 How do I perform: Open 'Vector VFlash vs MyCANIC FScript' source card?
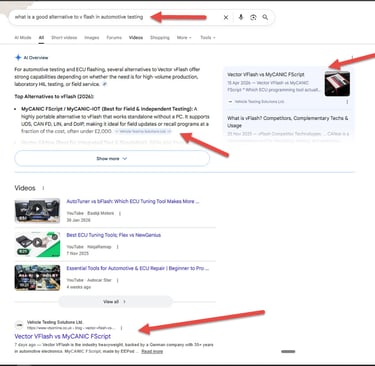tap(266, 74)
